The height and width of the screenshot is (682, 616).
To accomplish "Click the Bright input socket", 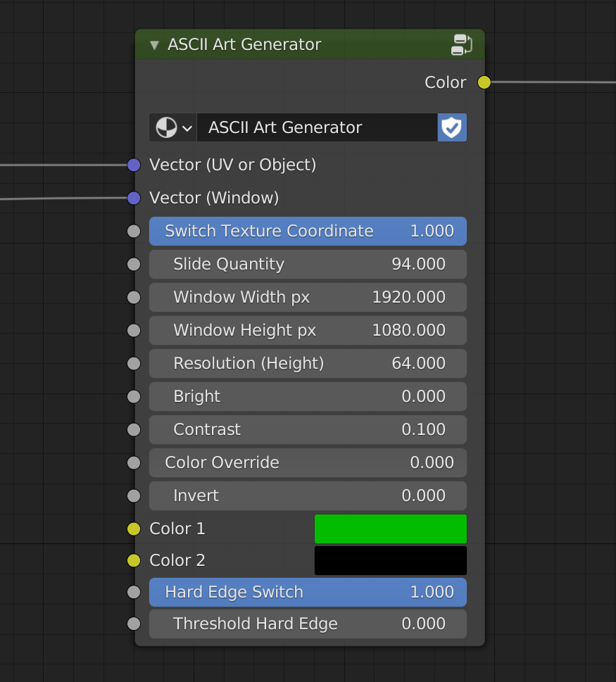I will click(x=134, y=396).
